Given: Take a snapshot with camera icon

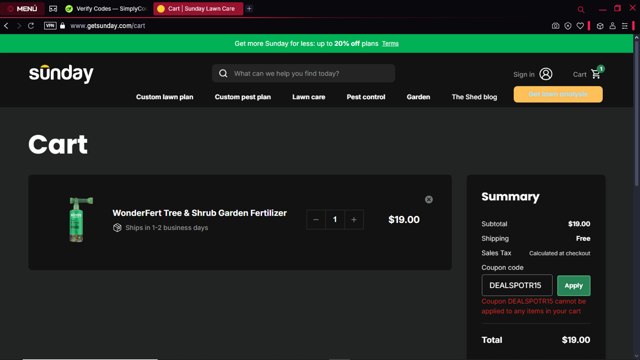Looking at the screenshot, I should [x=556, y=26].
